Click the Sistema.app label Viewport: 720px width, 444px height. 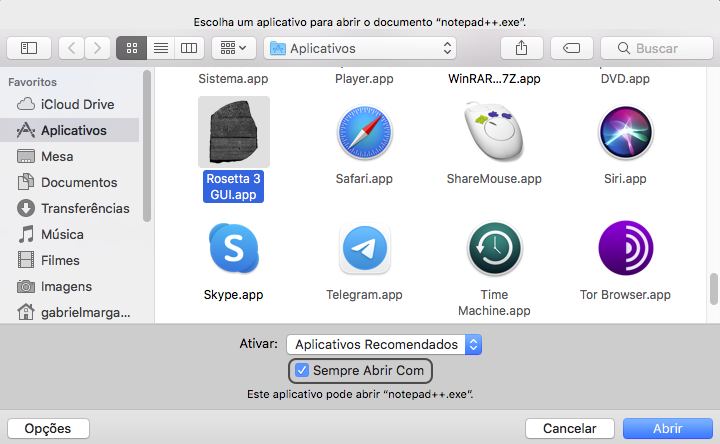(x=233, y=79)
